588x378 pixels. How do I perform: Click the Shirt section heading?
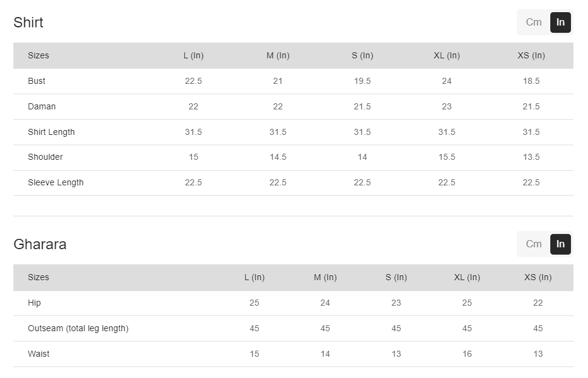tap(29, 22)
